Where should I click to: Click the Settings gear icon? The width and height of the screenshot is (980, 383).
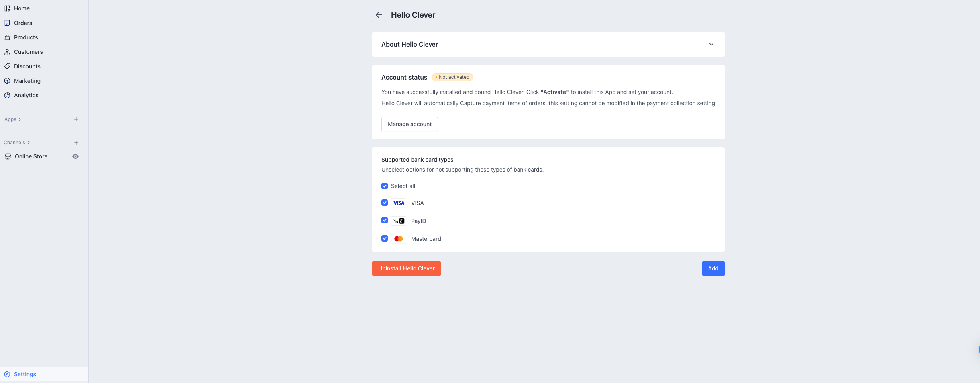7,374
